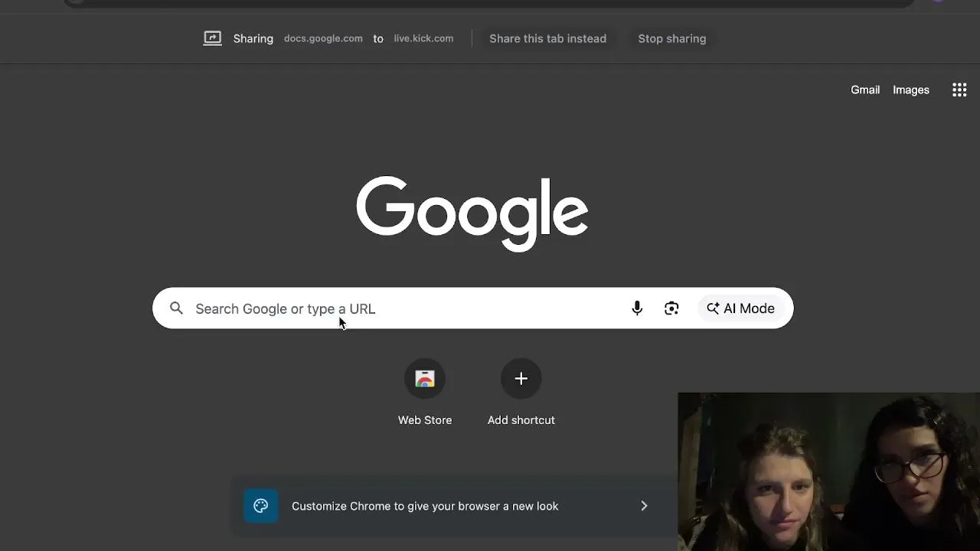Open the Customize Chrome arrow chevron
The height and width of the screenshot is (551, 980).
click(644, 506)
